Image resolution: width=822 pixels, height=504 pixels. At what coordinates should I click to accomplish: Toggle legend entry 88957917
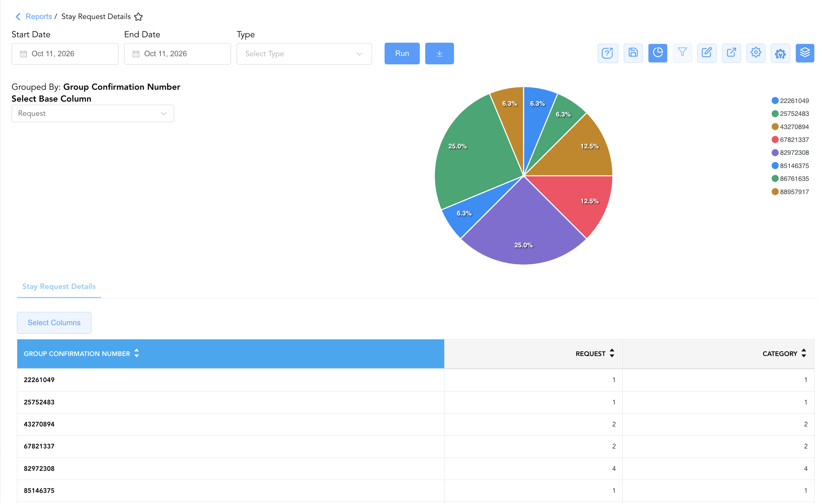[790, 192]
